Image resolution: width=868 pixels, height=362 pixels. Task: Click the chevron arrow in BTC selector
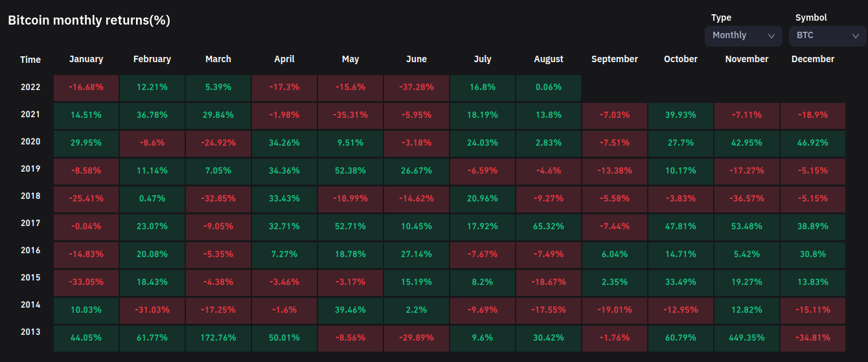(856, 36)
